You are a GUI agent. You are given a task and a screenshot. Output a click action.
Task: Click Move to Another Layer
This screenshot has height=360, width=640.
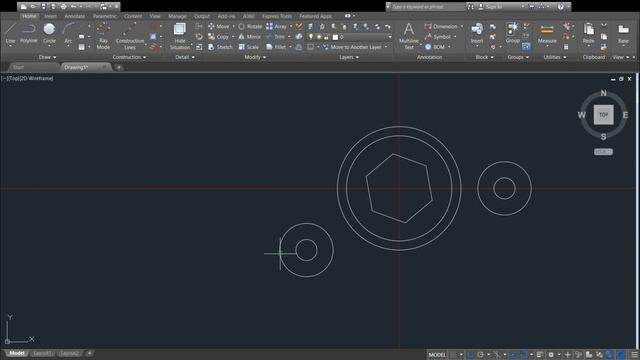[x=352, y=47]
